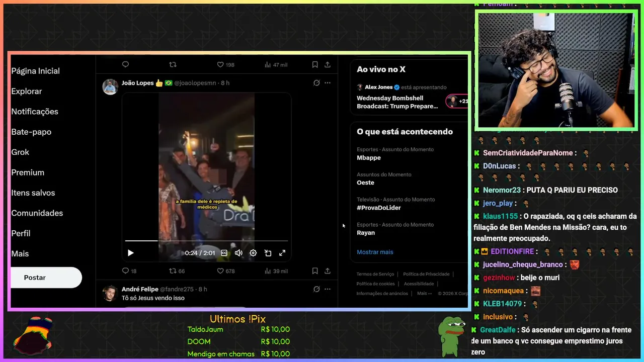Open Bate-papo in sidebar
This screenshot has height=362, width=644.
click(31, 132)
